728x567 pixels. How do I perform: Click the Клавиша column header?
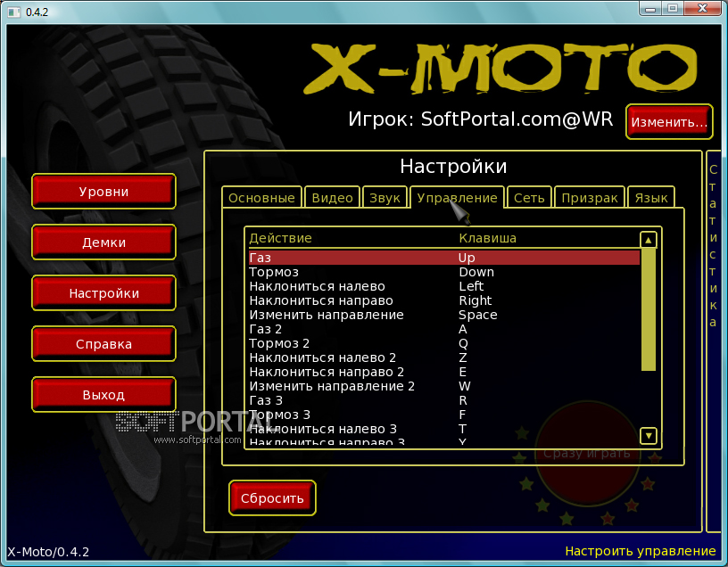coord(487,238)
